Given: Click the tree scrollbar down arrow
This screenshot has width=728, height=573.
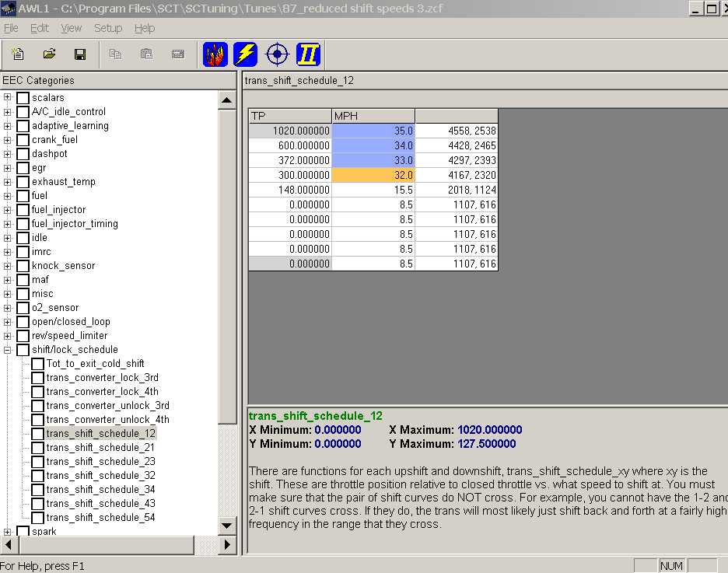Looking at the screenshot, I should coord(226,526).
